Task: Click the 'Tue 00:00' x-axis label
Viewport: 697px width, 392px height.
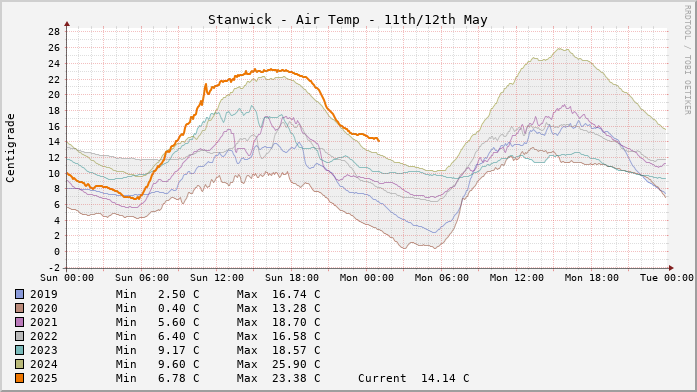Action: tap(667, 278)
